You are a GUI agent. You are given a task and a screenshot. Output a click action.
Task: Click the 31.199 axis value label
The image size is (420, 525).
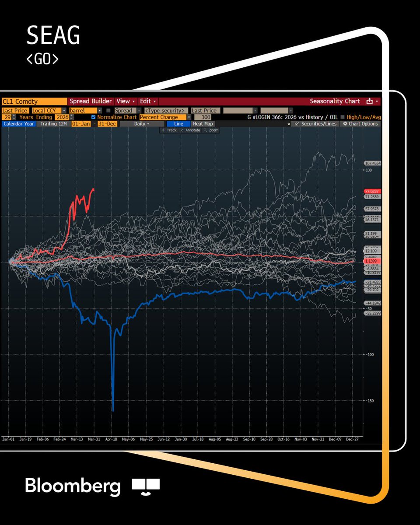click(x=373, y=234)
